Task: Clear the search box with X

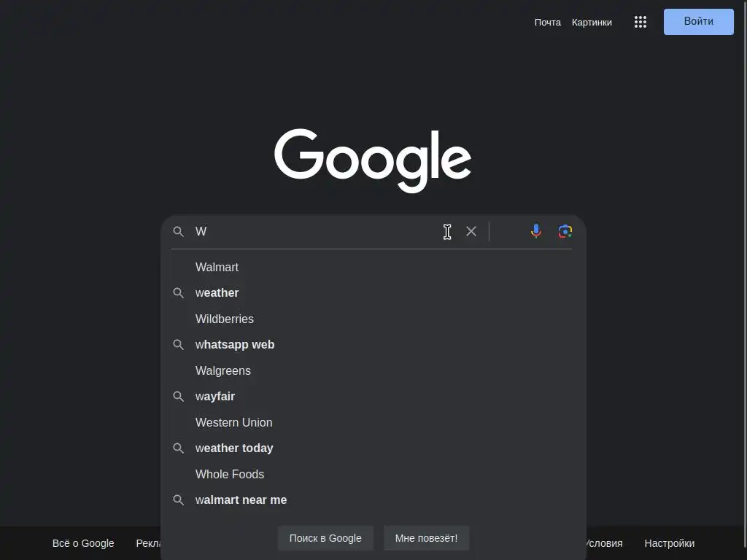Action: [471, 231]
